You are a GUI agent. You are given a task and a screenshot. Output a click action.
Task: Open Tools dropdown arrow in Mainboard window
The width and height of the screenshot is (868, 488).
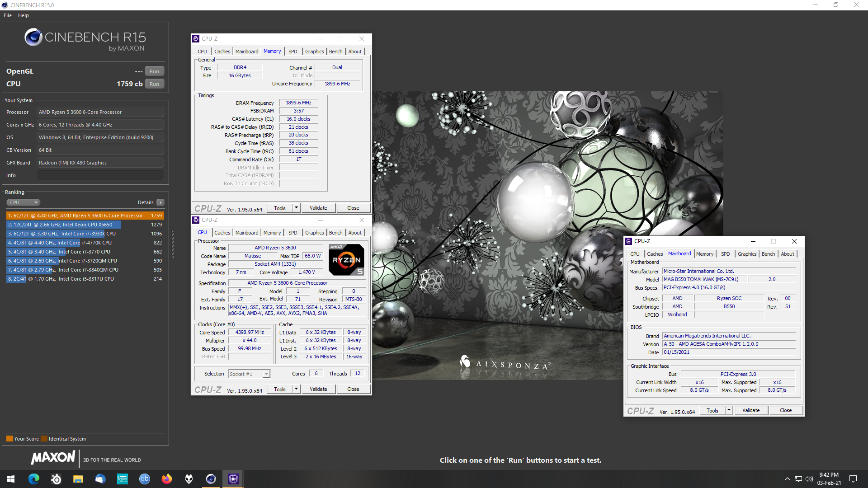tap(729, 410)
